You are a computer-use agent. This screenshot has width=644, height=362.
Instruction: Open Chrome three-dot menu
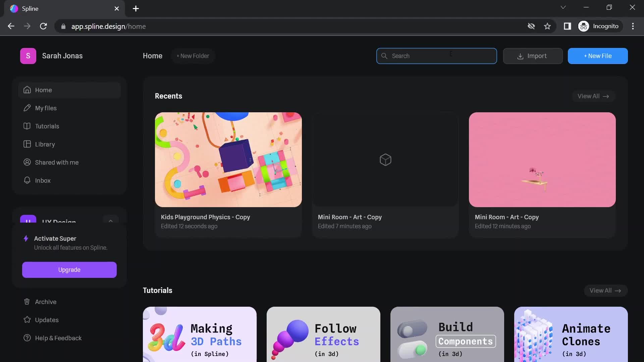pos(633,26)
